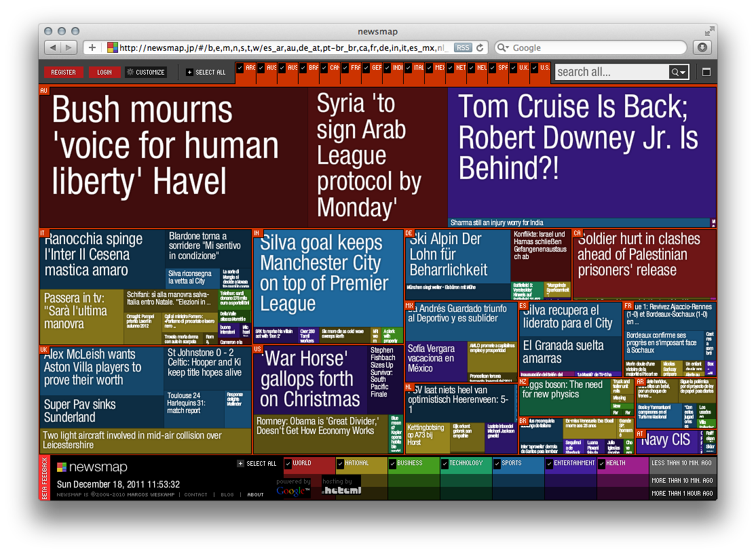
Task: Reload the page with the refresh icon
Action: pos(480,47)
